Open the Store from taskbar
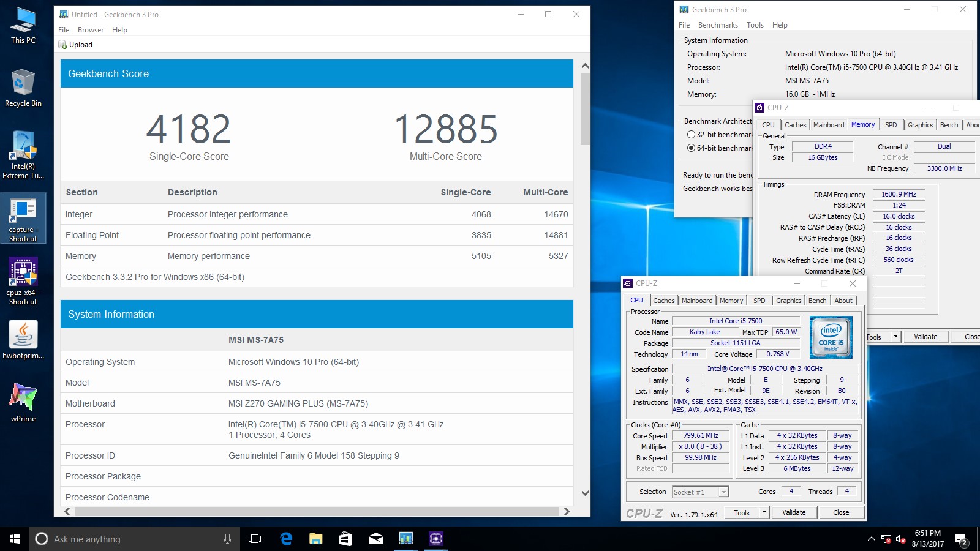Viewport: 980px width, 551px height. coord(345,539)
